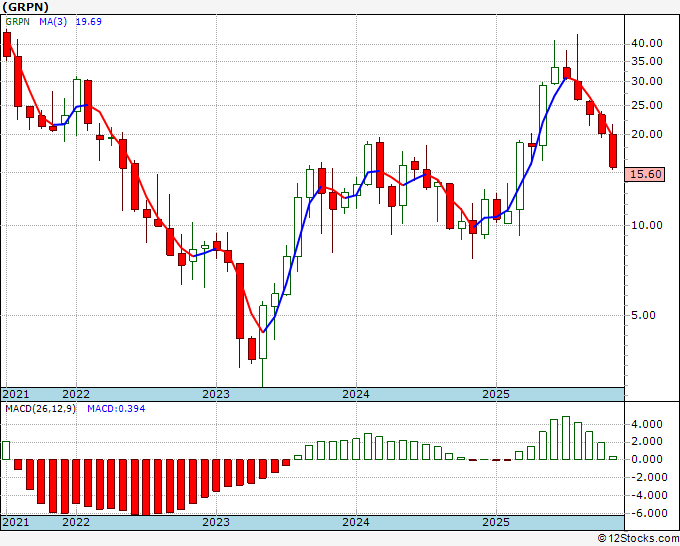
Task: Click 2022 on the price chart timeline
Action: [76, 394]
